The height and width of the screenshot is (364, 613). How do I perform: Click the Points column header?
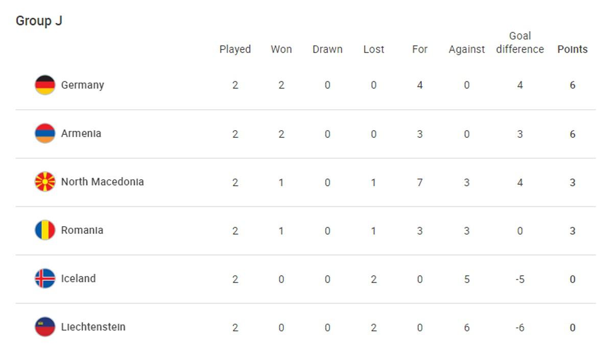[572, 50]
